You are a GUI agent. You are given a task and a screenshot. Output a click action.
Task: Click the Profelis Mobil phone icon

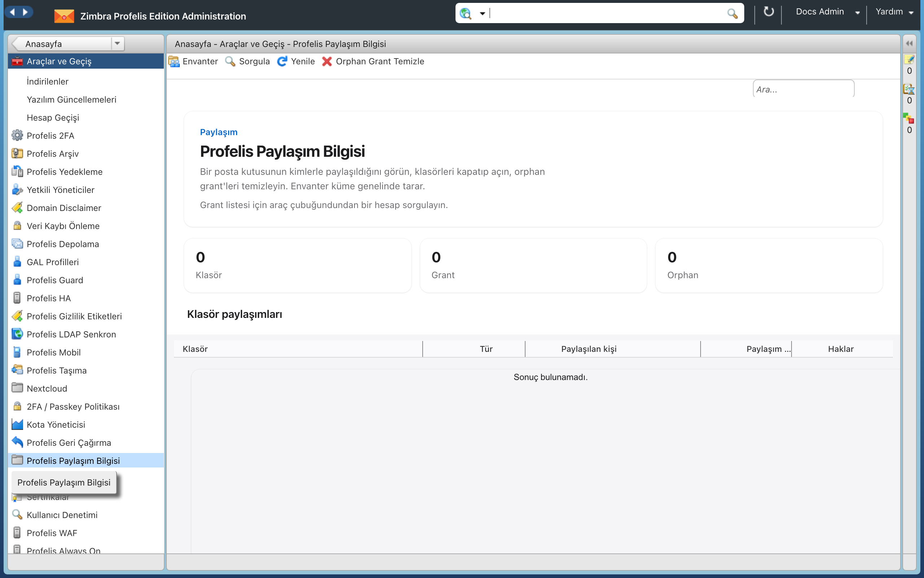(x=17, y=352)
